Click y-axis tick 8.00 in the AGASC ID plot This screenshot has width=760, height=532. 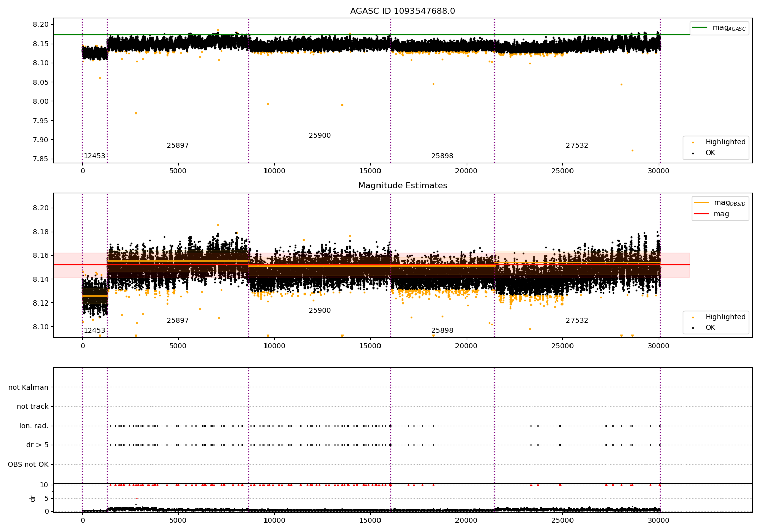tap(41, 101)
